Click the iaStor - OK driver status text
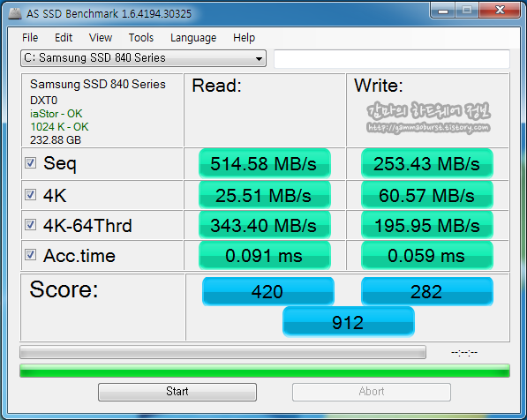The image size is (527, 420). [x=56, y=114]
